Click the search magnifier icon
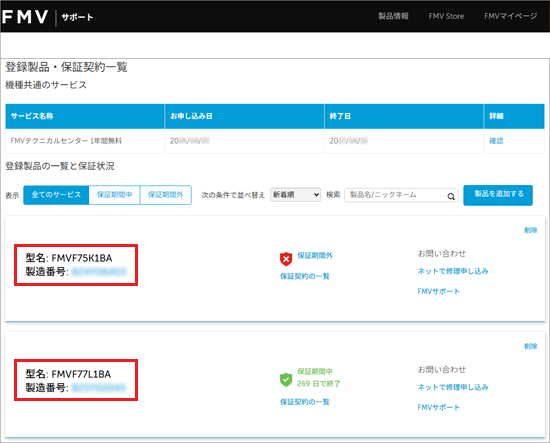 click(x=451, y=196)
